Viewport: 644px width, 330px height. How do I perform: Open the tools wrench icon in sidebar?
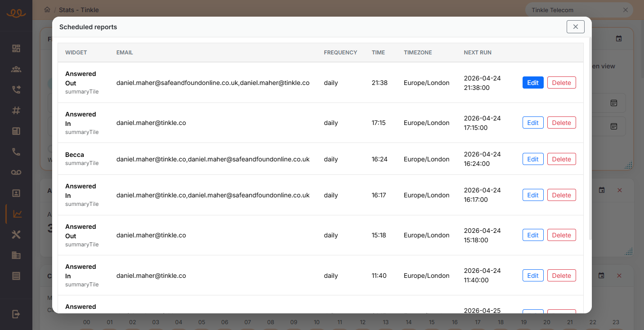coord(16,235)
